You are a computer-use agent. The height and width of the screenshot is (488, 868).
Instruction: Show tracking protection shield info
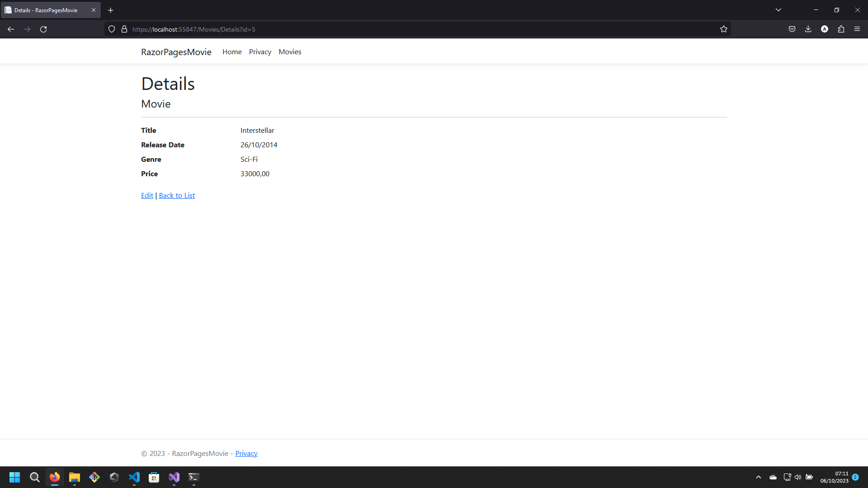coord(112,29)
